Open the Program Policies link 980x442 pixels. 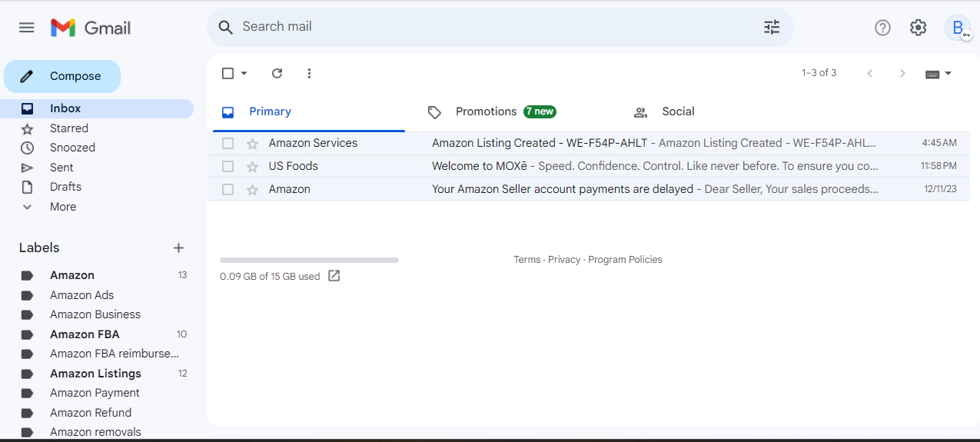click(625, 260)
